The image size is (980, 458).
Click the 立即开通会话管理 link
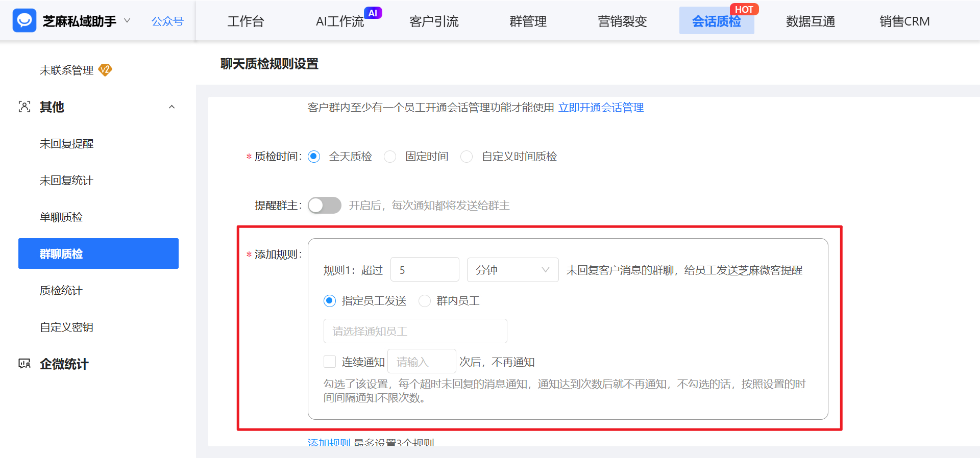click(x=601, y=108)
